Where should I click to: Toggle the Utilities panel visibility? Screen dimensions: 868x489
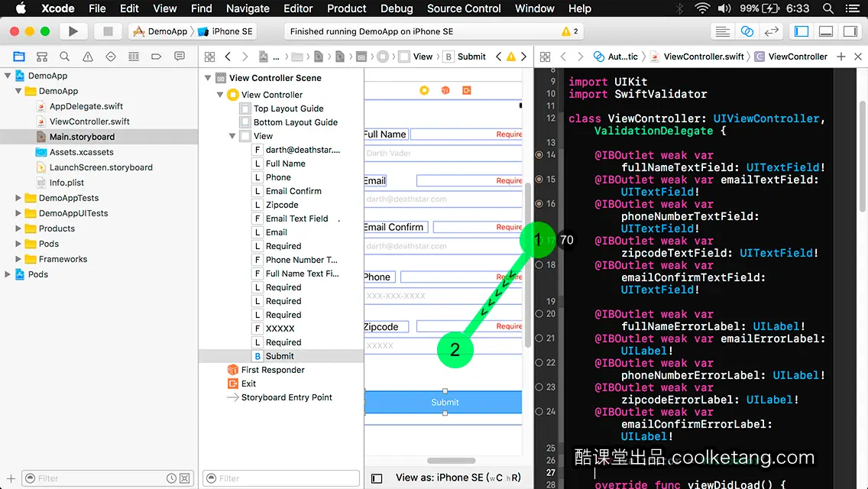tap(850, 31)
